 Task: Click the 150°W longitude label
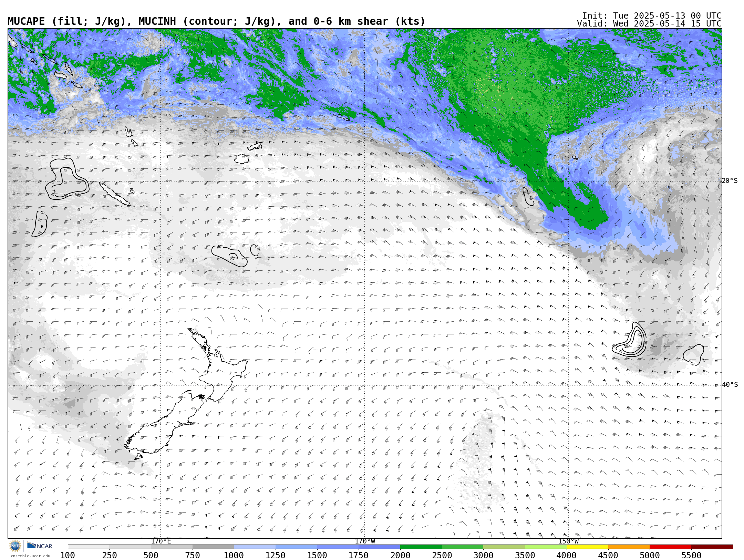tap(568, 541)
